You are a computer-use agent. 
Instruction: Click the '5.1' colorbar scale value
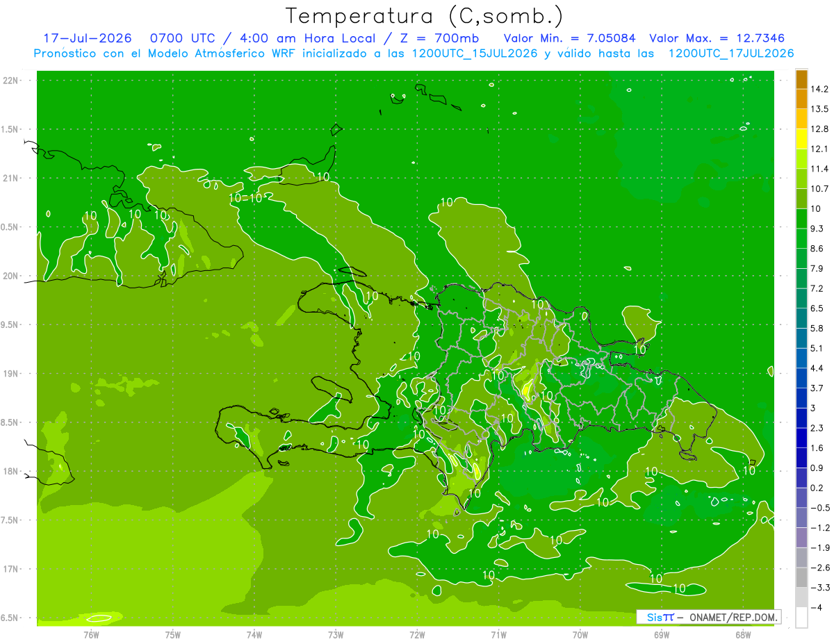pos(817,348)
